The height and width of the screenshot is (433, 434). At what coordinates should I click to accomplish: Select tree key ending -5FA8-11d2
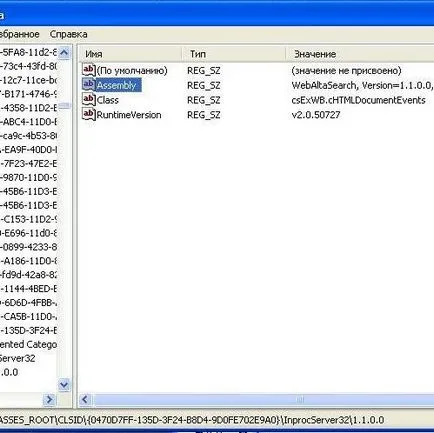[28, 52]
